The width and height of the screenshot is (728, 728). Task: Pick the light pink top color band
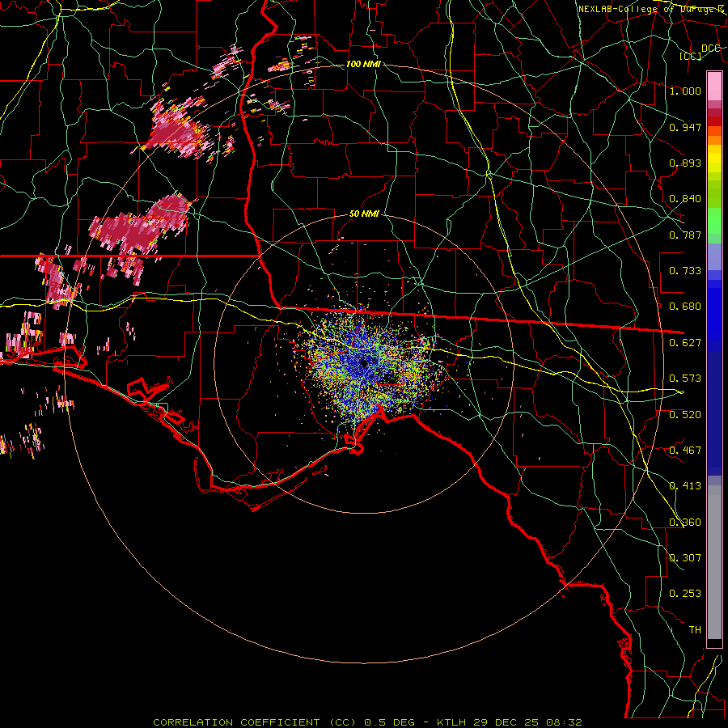point(714,87)
